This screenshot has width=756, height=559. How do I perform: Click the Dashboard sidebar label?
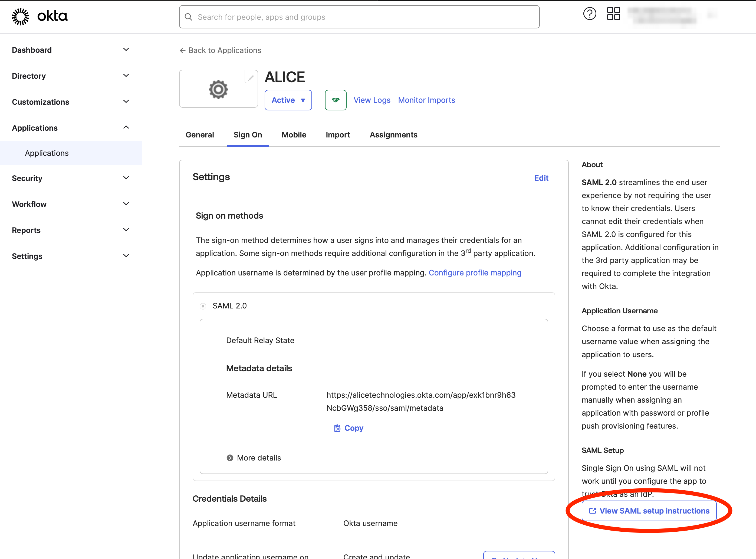(32, 50)
